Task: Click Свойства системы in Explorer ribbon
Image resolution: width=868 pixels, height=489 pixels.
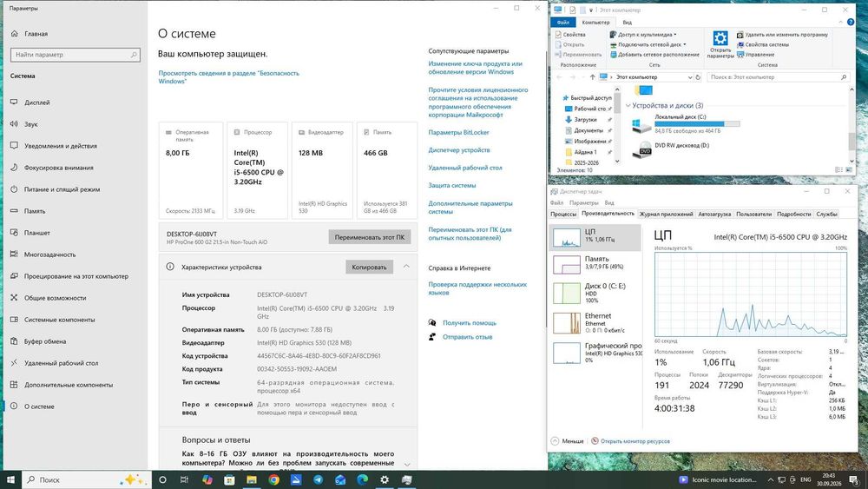Action: tap(762, 44)
